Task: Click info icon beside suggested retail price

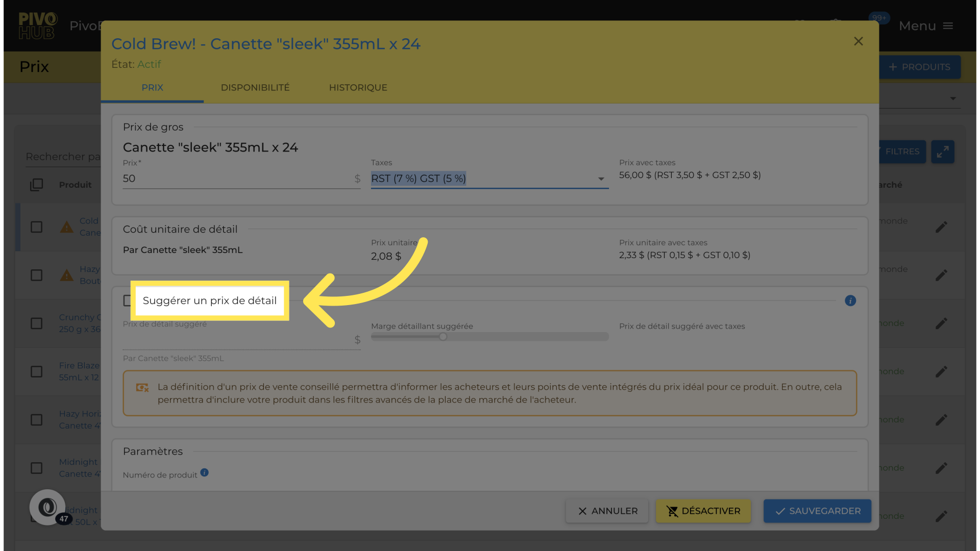Action: (850, 300)
